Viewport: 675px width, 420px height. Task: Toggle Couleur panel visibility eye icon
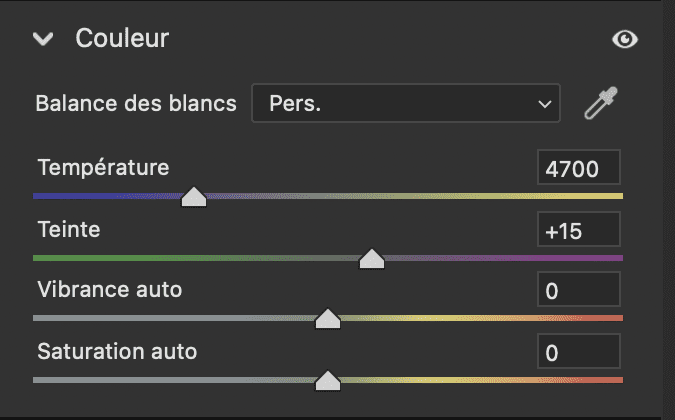coord(625,39)
